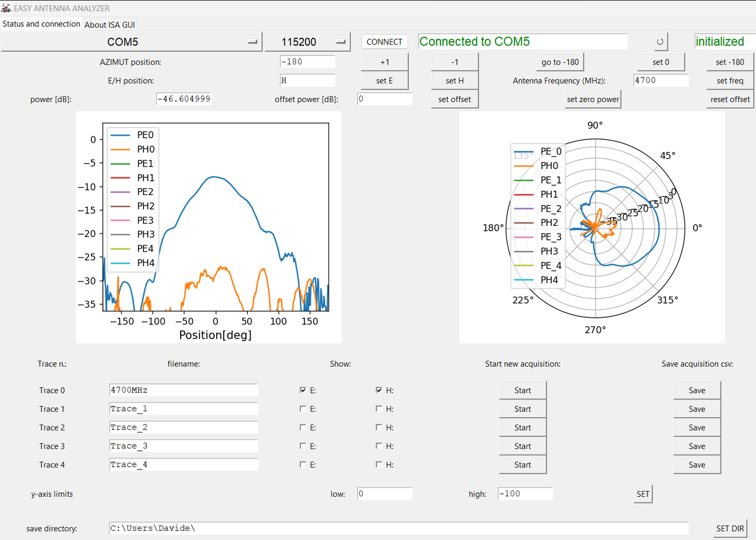Screen dimensions: 756x540
Task: Click the set zero power button
Action: (x=593, y=99)
